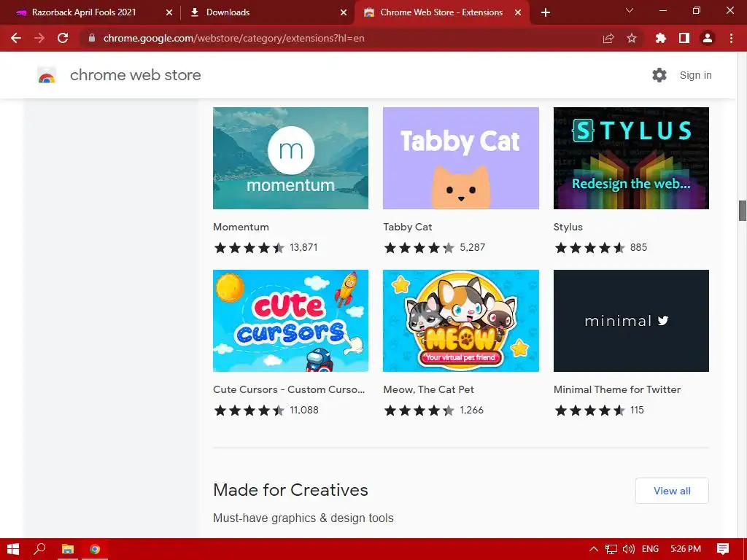This screenshot has height=560, width=747.
Task: Click the forward navigation arrow
Action: (39, 38)
